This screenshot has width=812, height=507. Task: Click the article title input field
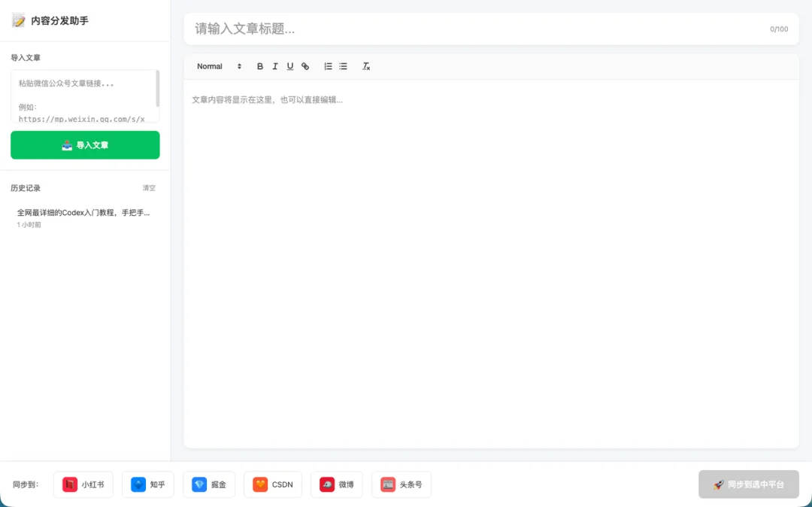click(x=451, y=29)
